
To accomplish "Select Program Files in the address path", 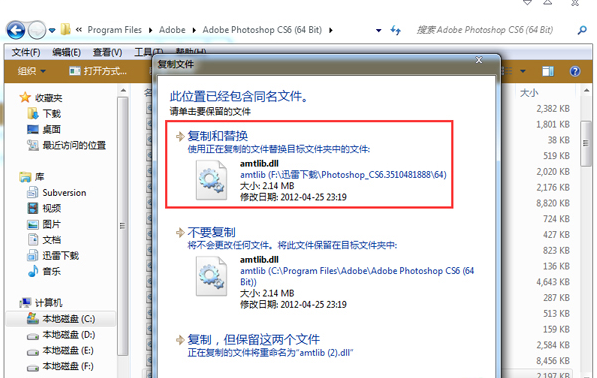I will pyautogui.click(x=114, y=30).
